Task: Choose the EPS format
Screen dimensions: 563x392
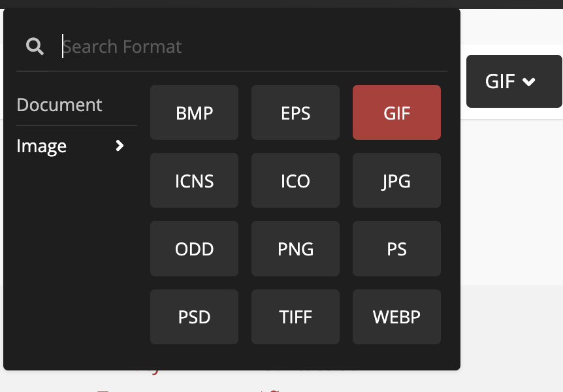Action: [x=295, y=112]
